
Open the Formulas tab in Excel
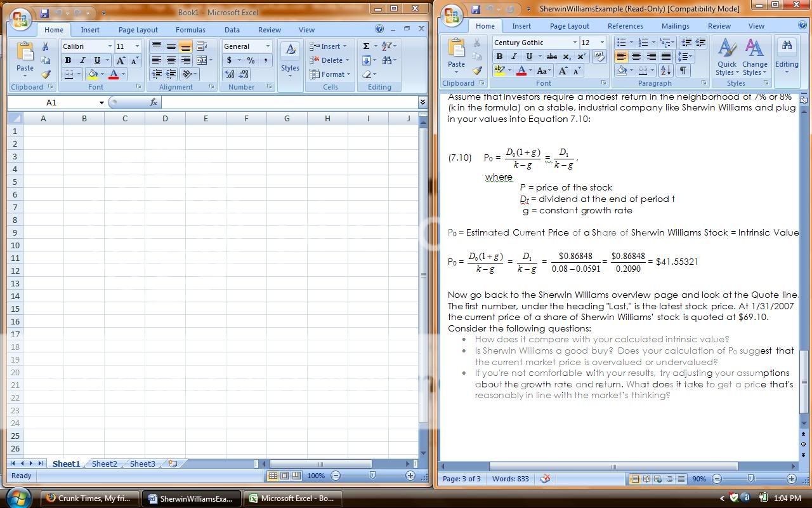pyautogui.click(x=190, y=30)
